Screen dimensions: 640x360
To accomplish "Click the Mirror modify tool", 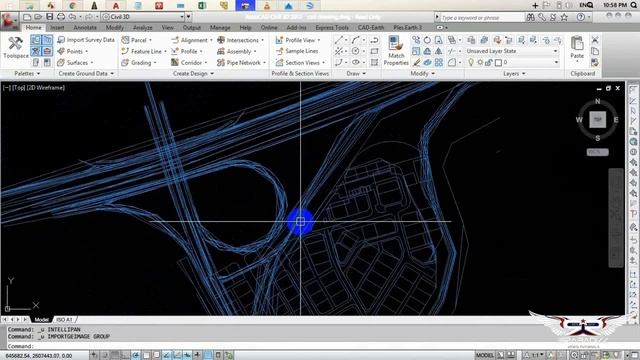I will [438, 51].
